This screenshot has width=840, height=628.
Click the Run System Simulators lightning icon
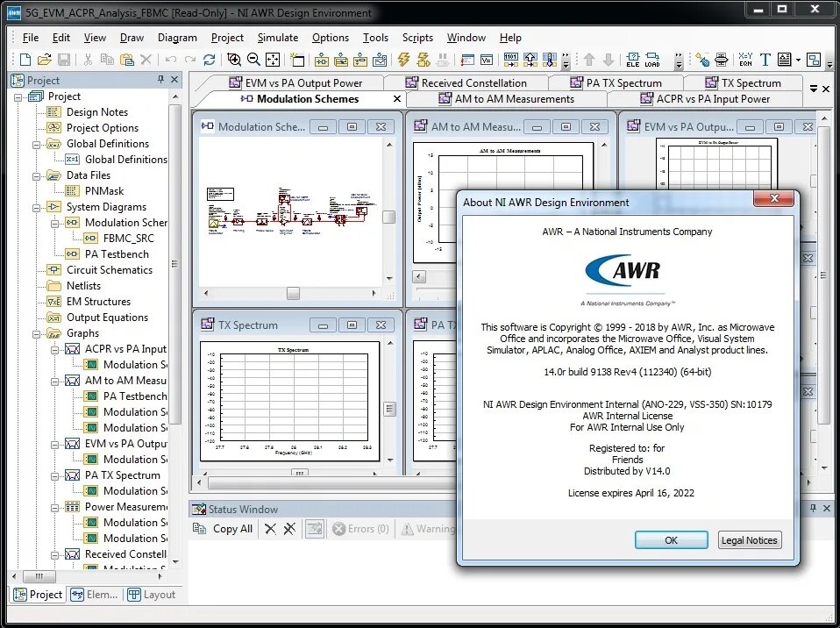click(424, 60)
